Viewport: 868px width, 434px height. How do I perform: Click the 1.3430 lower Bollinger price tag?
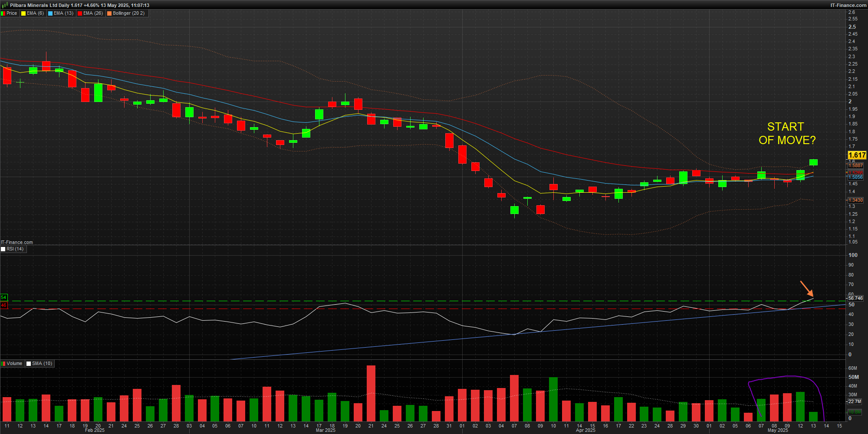[855, 200]
